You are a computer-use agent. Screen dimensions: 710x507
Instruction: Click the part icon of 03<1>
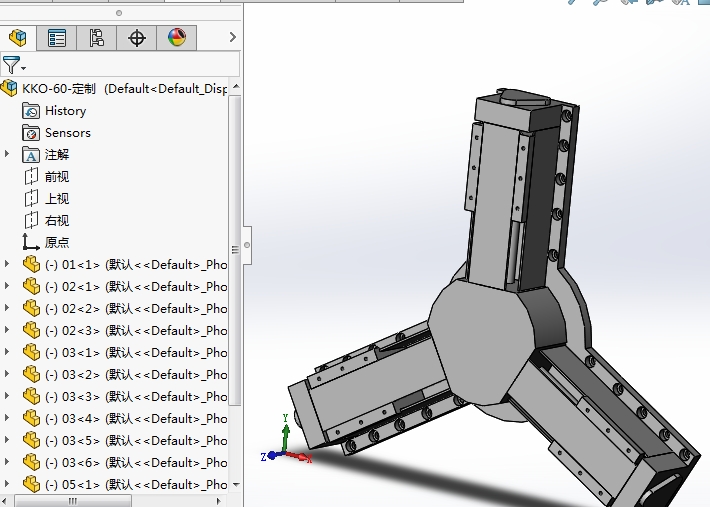(31, 352)
